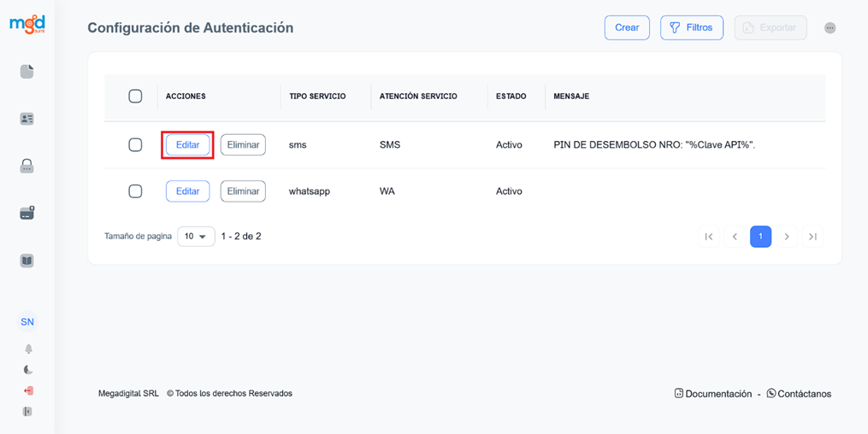Click the ID card sidebar icon

tap(27, 119)
